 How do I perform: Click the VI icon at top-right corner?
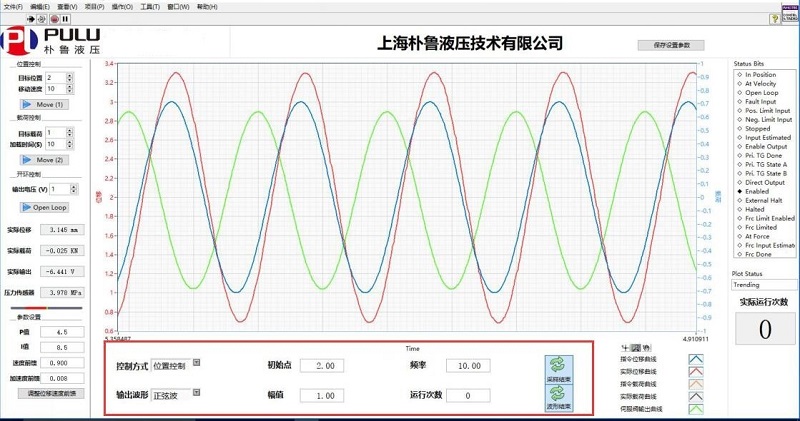[790, 13]
